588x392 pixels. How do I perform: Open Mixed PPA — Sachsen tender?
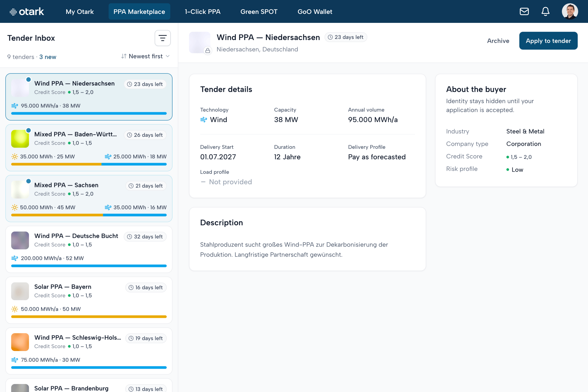point(89,198)
